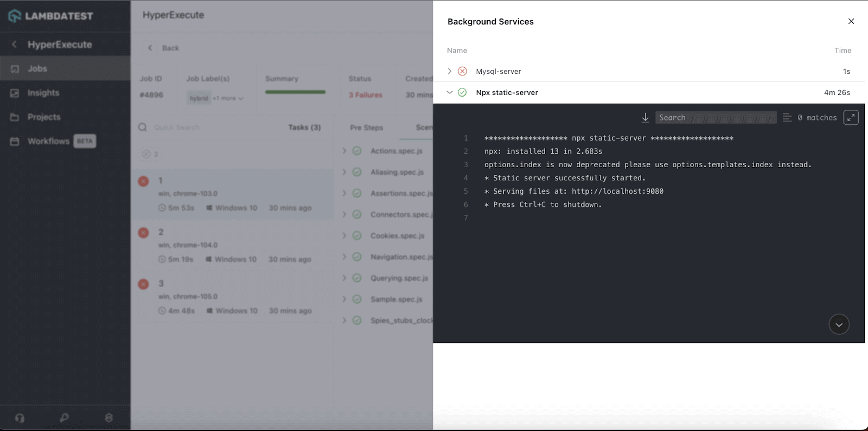Download the static-server log file
Screen dimensions: 868x431
[x=645, y=118]
